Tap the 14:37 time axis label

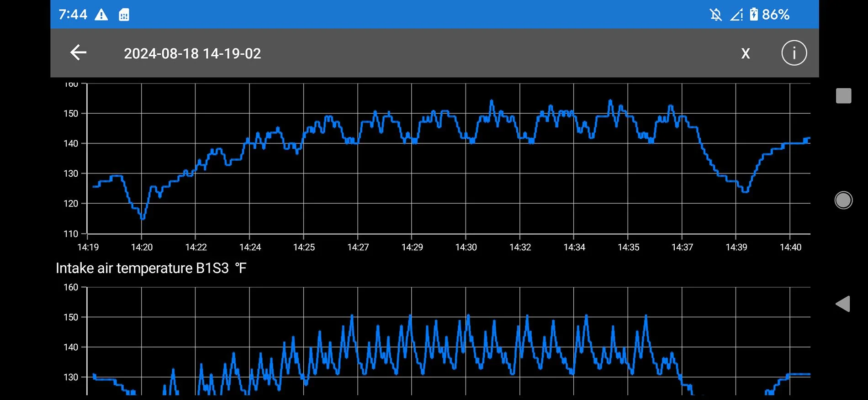682,247
